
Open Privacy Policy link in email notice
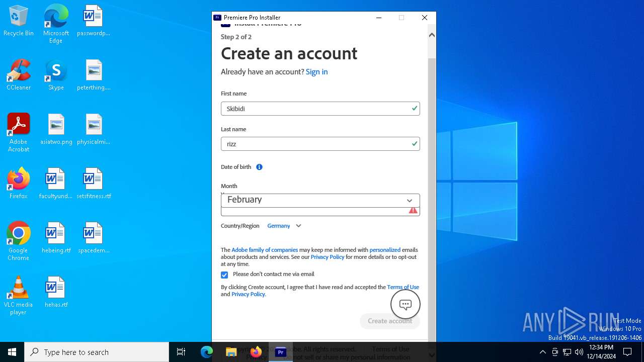point(328,257)
